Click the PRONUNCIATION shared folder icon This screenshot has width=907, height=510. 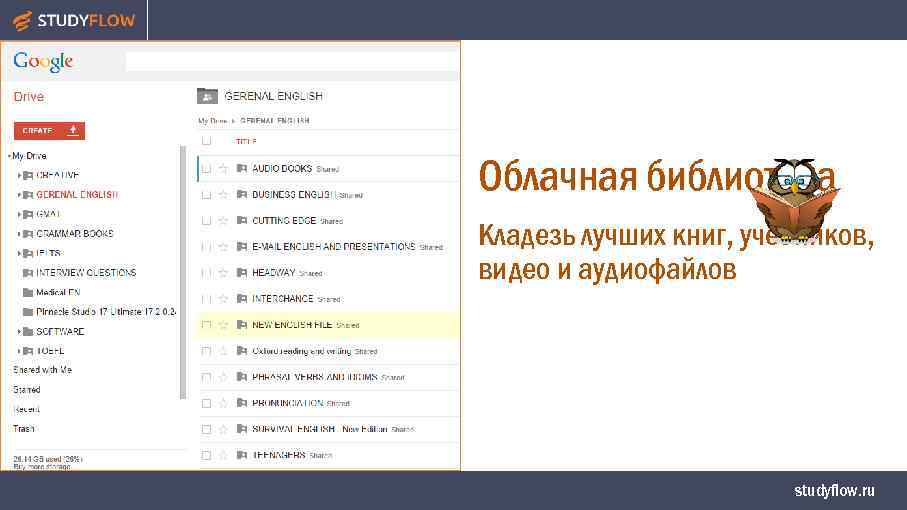pyautogui.click(x=242, y=402)
